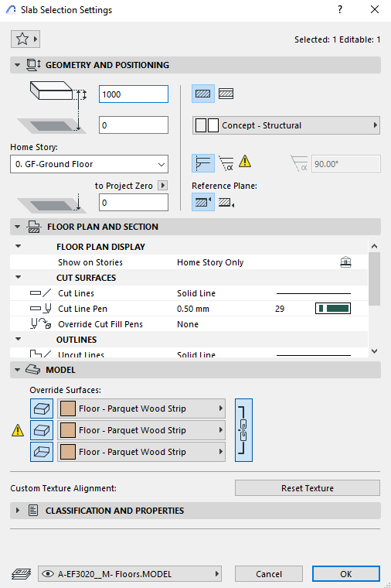Toggle top surface override button
Viewport: 391px width, 588px height.
(x=42, y=409)
